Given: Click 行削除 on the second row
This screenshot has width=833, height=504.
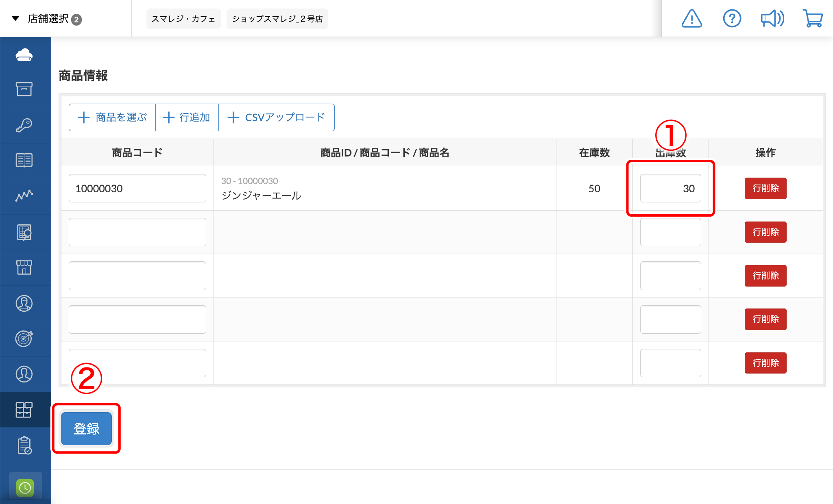Looking at the screenshot, I should tap(765, 232).
